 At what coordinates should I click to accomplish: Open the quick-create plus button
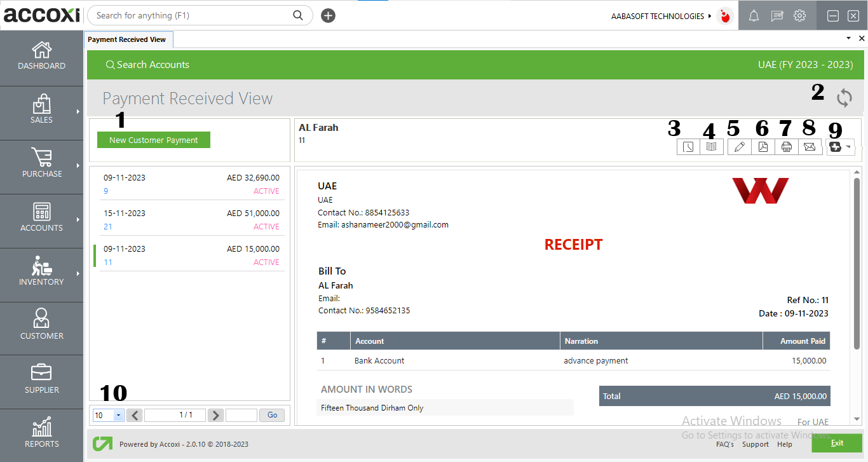click(x=328, y=15)
